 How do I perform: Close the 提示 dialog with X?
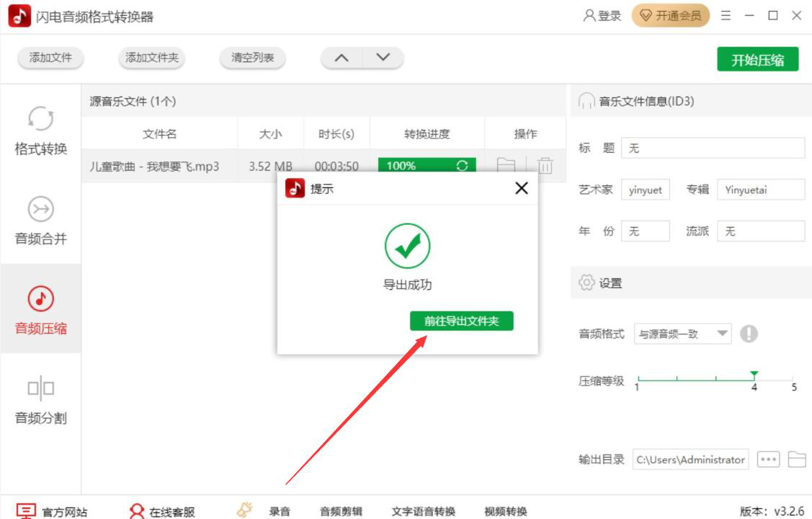(522, 188)
